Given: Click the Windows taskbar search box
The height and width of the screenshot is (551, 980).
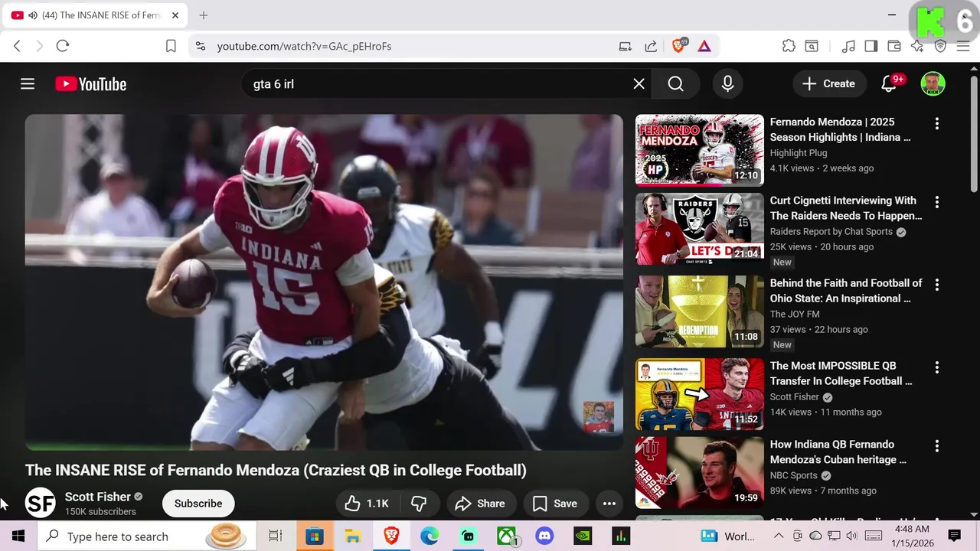Looking at the screenshot, I should [146, 536].
